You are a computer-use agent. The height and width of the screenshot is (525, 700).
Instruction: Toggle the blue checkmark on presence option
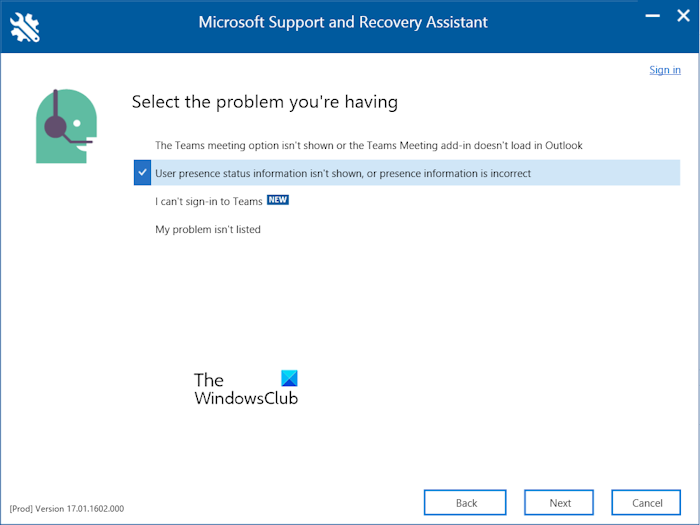142,173
